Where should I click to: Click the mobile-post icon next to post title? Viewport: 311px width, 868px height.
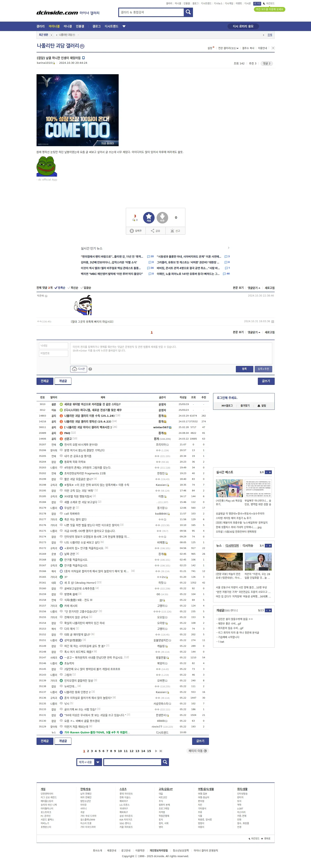pos(84,58)
